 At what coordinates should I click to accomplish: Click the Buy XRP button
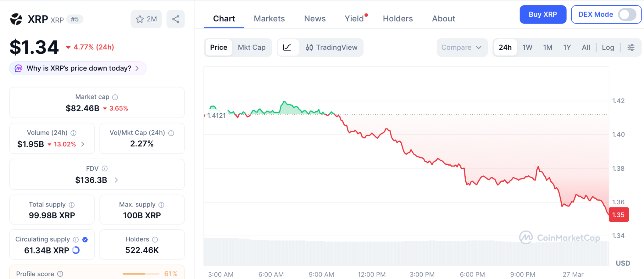tap(543, 14)
